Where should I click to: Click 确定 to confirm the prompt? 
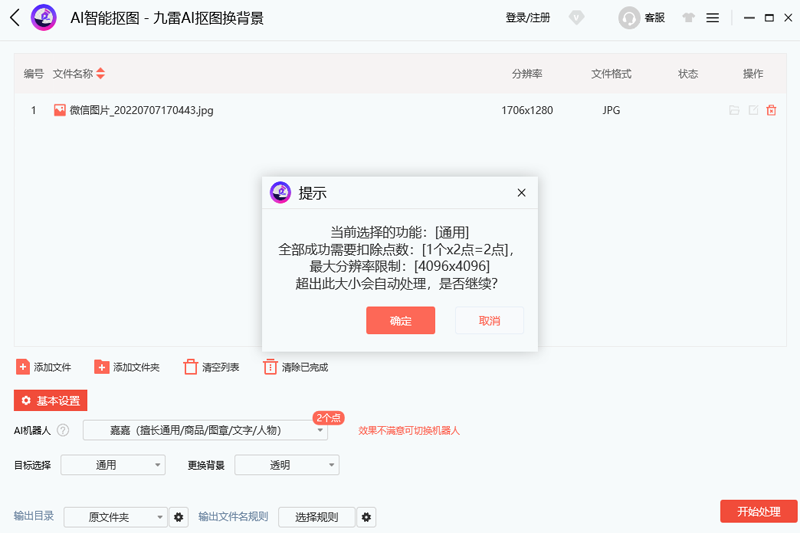400,320
